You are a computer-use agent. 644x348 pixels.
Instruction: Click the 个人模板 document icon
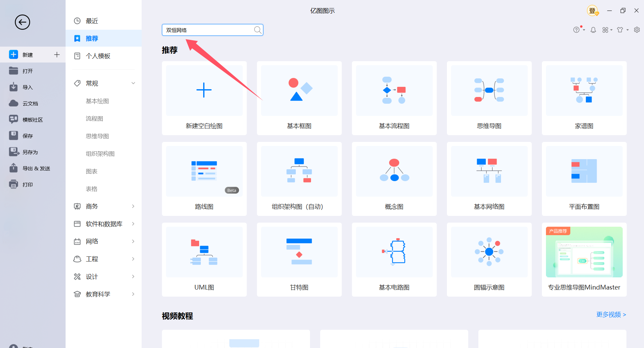coord(77,56)
